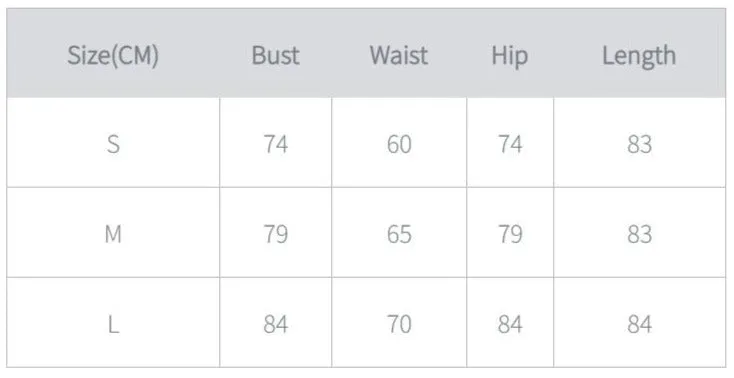Click Hip value 79 in M row
Screen dimensions: 734x378
[x=510, y=234]
